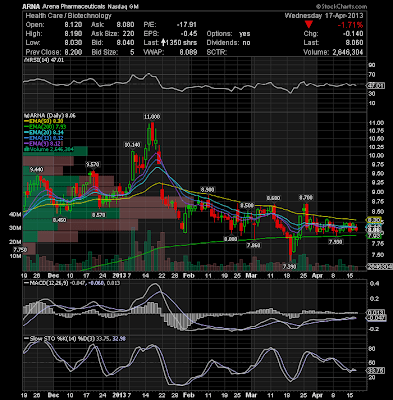Click the 8.700 price annotation near Mar 25

click(x=307, y=197)
